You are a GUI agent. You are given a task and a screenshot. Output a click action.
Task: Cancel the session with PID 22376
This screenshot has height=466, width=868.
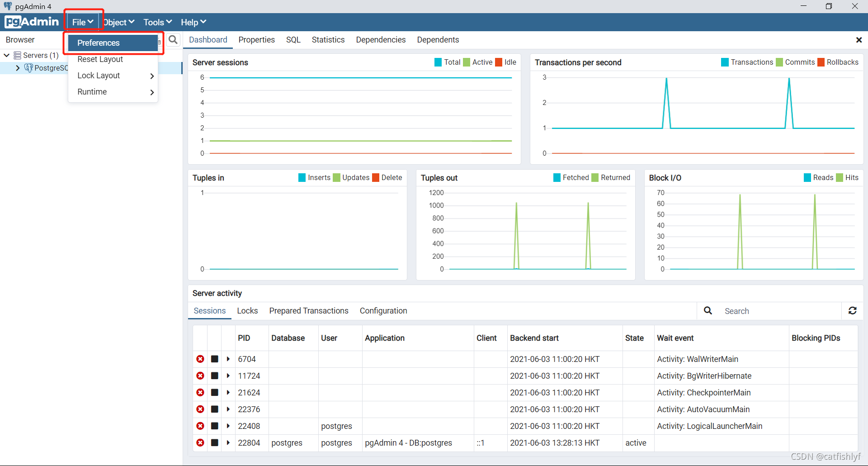pos(200,409)
